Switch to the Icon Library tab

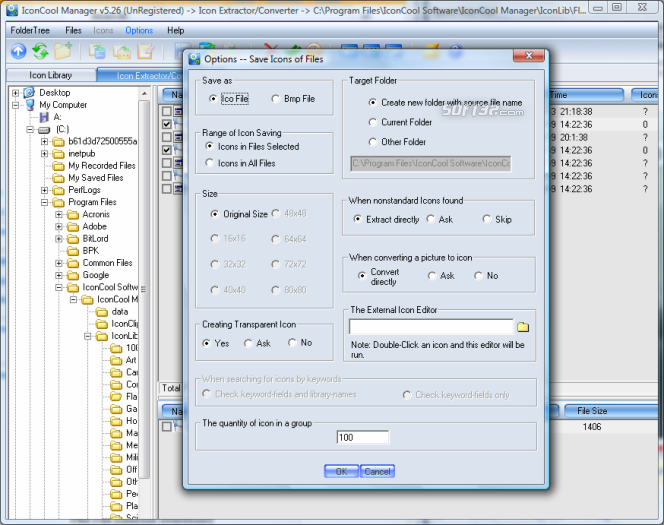(50, 75)
